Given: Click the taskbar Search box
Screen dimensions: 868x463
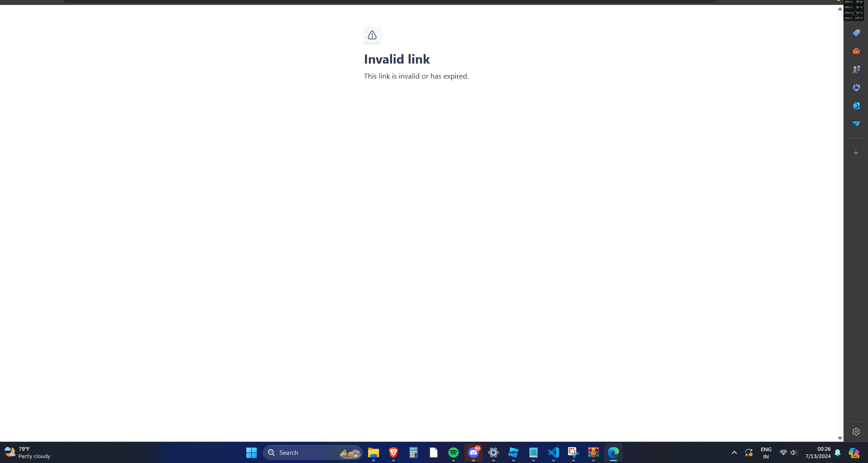Looking at the screenshot, I should 313,453.
